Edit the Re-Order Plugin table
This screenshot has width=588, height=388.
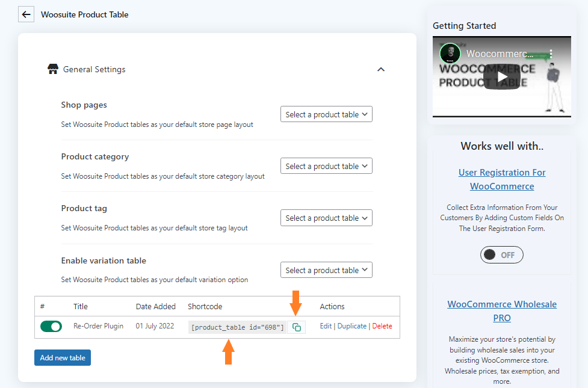pos(326,326)
